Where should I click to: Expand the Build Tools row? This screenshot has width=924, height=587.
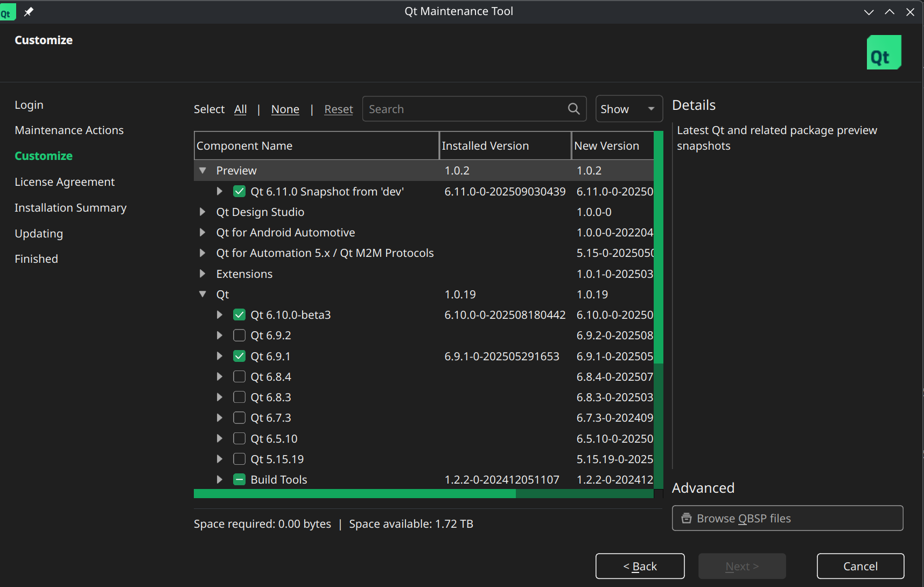coord(220,479)
